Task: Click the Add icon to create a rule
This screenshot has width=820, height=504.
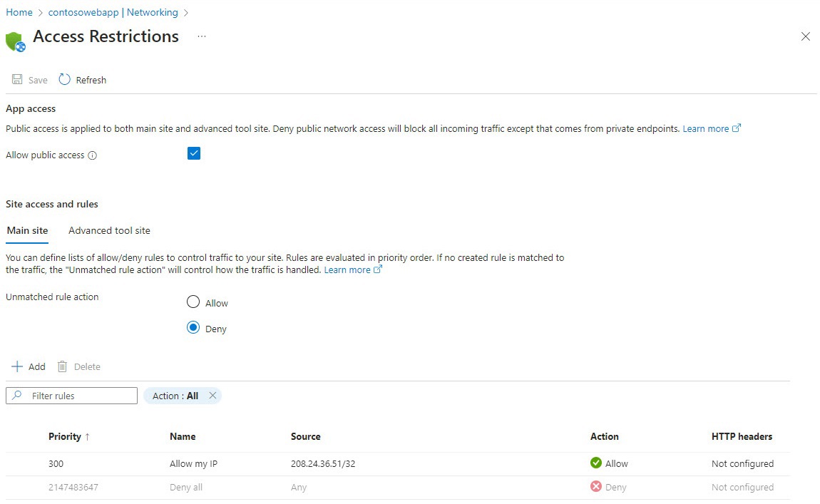Action: (x=16, y=366)
